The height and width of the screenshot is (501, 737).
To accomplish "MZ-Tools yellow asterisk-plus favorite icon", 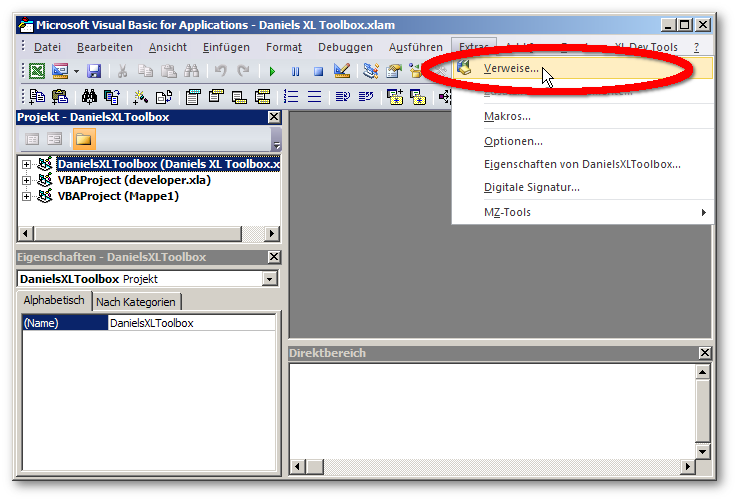I will (x=394, y=97).
